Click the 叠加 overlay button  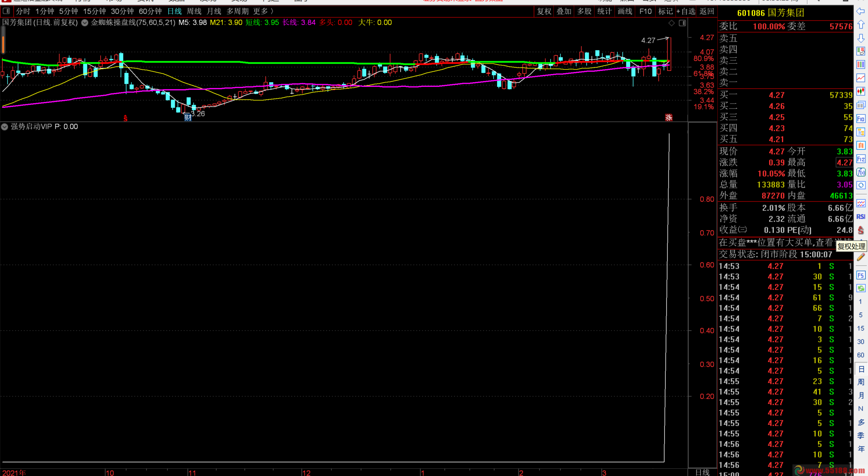pos(564,11)
